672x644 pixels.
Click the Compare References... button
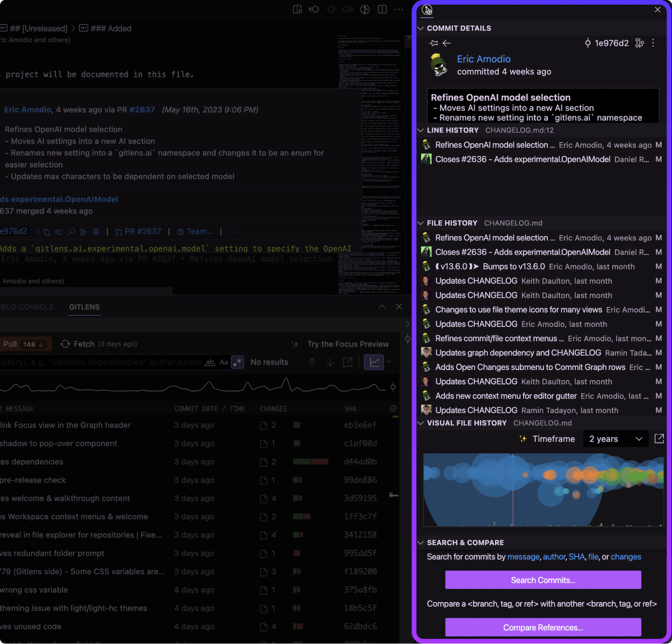543,628
